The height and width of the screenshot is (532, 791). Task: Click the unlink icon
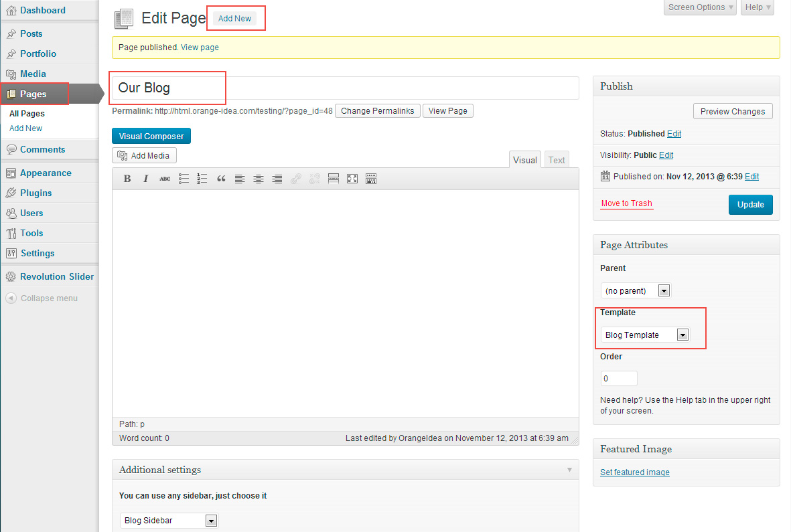tap(314, 179)
